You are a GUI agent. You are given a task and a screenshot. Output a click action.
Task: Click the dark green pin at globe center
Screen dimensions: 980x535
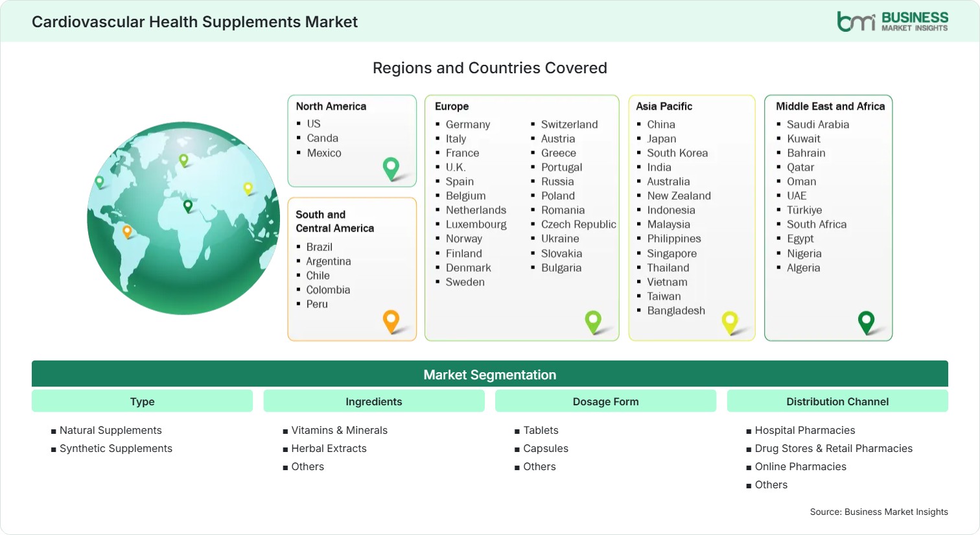pyautogui.click(x=188, y=206)
